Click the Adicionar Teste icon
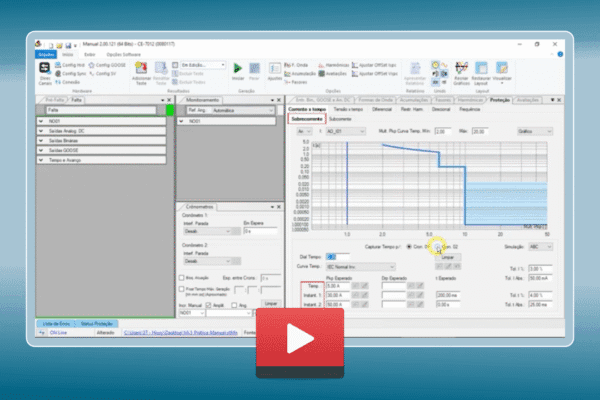The height and width of the screenshot is (400, 600). coord(141,71)
